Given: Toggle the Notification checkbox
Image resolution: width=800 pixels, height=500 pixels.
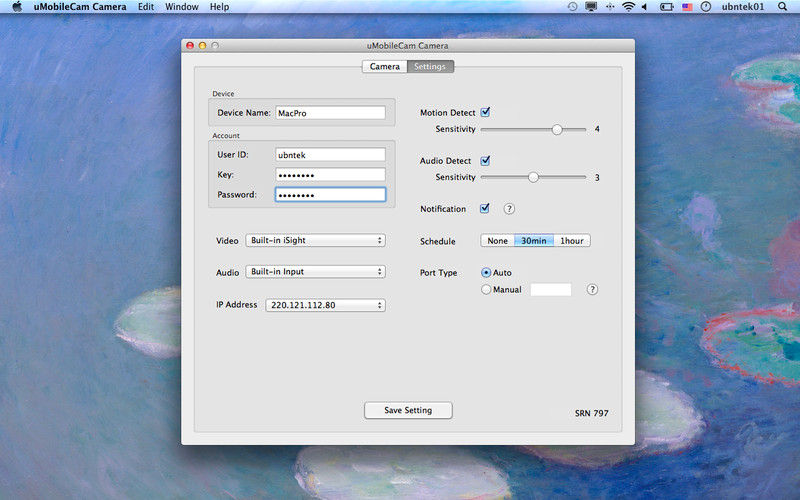Looking at the screenshot, I should (x=485, y=208).
